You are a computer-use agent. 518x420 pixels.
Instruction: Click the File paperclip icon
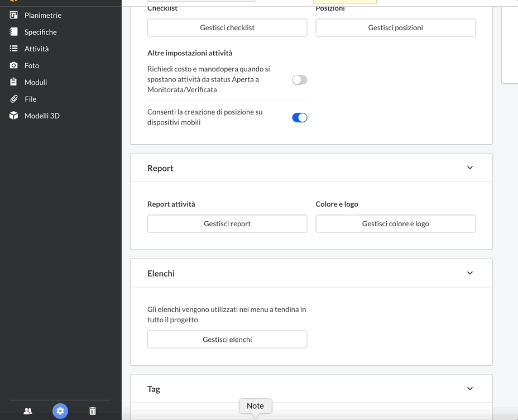pos(13,99)
